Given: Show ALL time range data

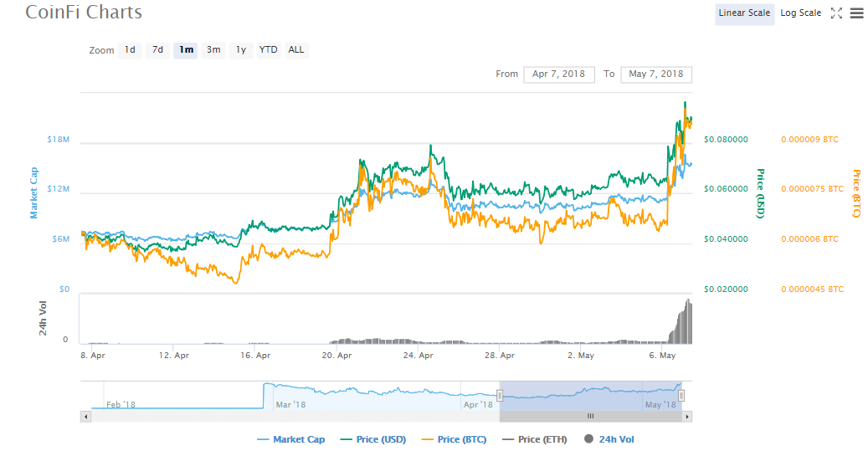Looking at the screenshot, I should tap(296, 50).
